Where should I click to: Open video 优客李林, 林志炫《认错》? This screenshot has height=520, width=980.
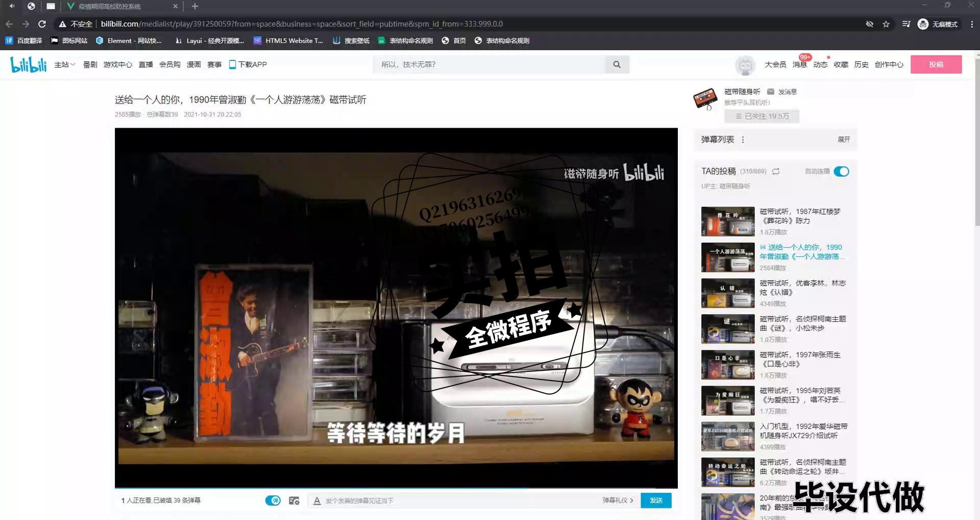pyautogui.click(x=775, y=293)
